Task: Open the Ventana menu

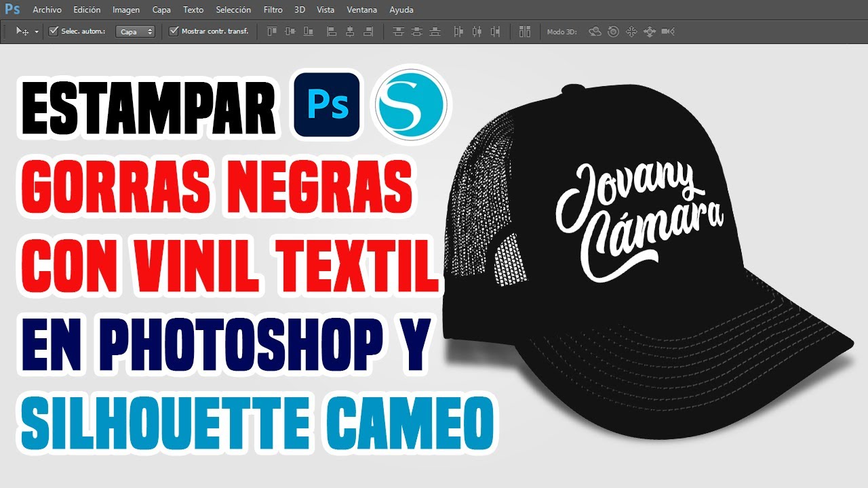Action: (x=361, y=10)
